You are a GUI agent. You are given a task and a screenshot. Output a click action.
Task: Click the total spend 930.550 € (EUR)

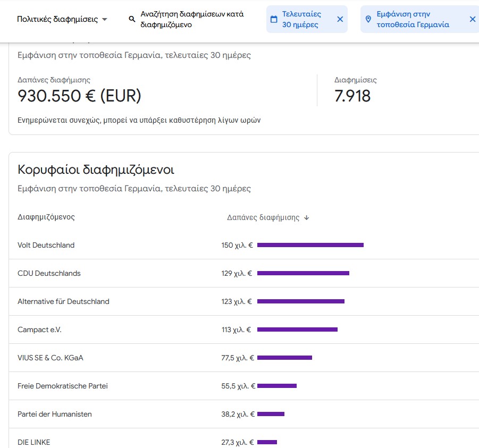click(x=79, y=96)
